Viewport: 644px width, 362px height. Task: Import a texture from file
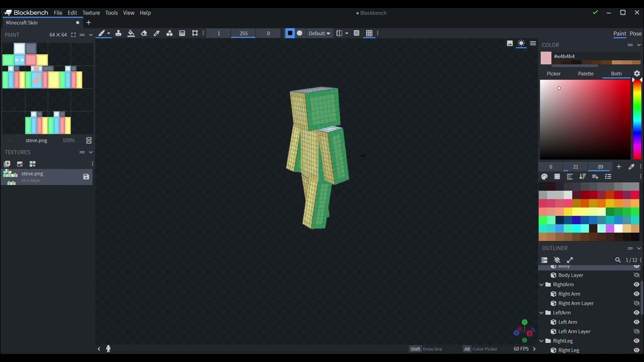click(x=20, y=164)
